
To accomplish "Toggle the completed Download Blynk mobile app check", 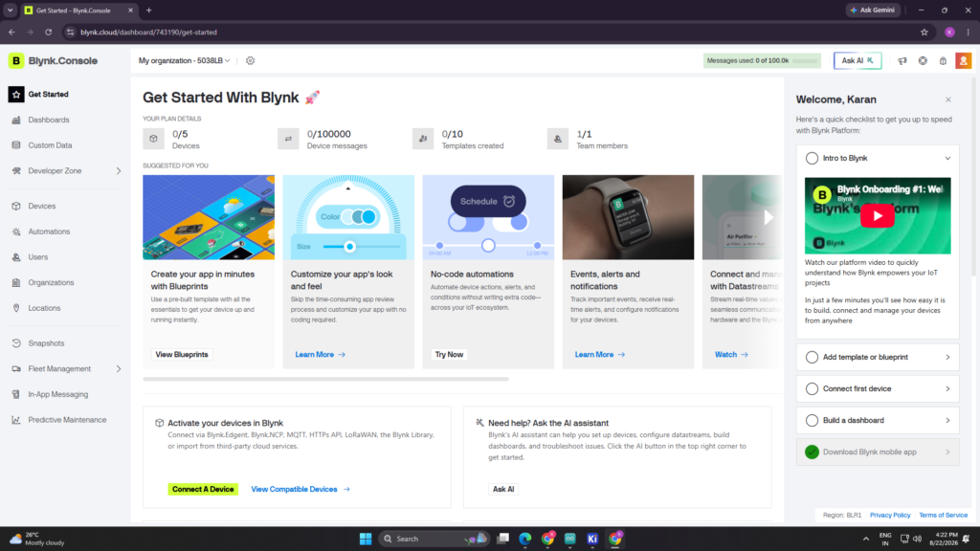I will pyautogui.click(x=812, y=452).
